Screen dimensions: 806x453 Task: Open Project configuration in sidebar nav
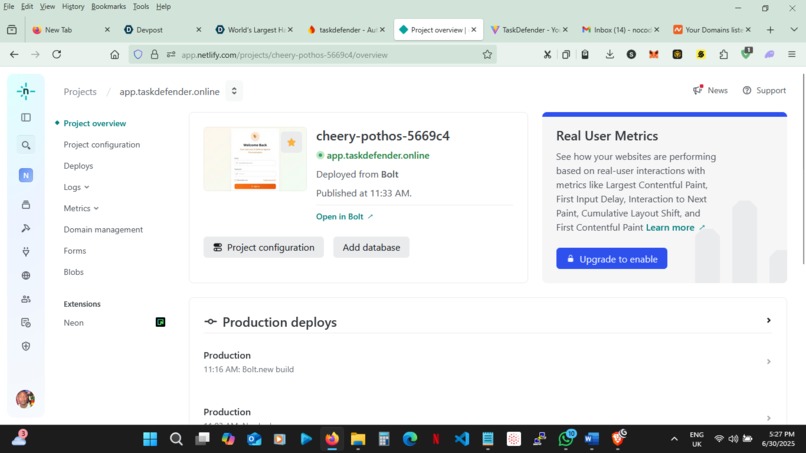(x=102, y=144)
